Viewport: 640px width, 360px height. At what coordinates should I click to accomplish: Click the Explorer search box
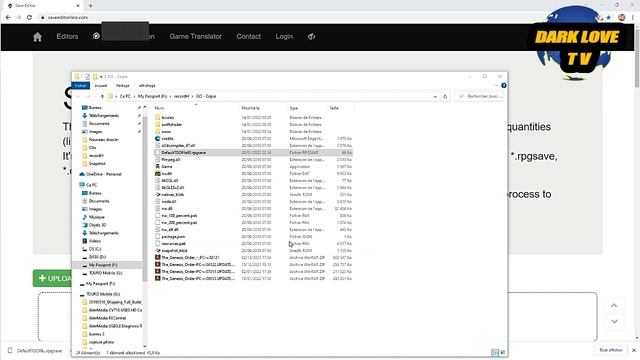tap(480, 96)
